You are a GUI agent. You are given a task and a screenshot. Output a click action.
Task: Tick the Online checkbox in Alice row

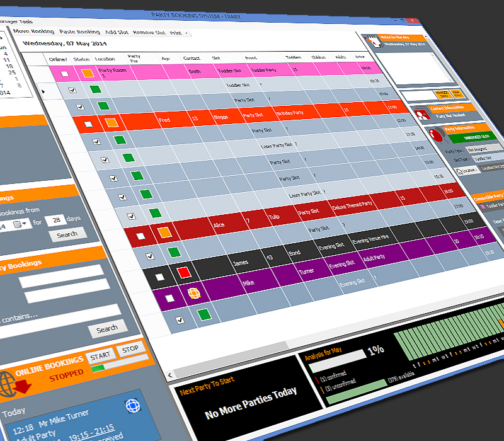tap(140, 236)
